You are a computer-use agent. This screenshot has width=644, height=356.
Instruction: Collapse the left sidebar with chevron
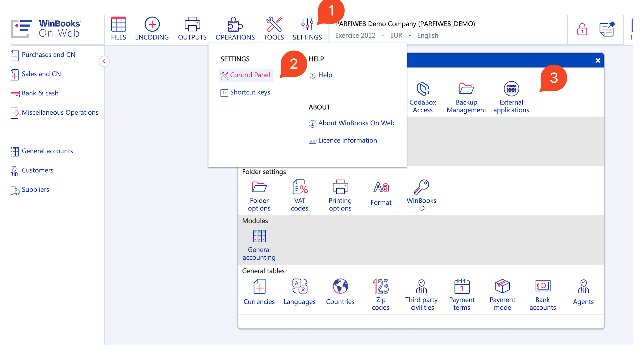click(104, 61)
